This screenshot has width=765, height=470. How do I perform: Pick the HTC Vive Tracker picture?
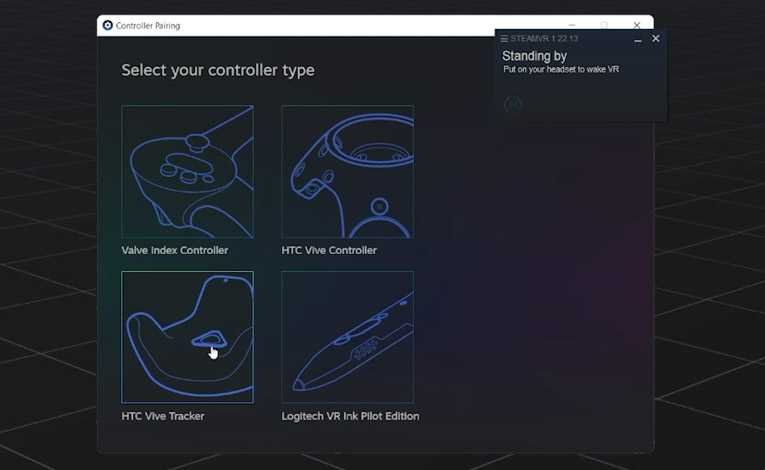(x=187, y=337)
